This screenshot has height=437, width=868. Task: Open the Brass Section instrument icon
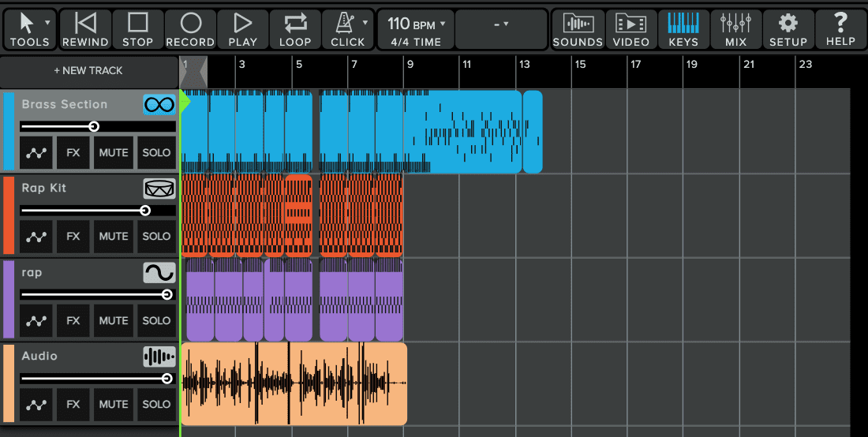point(159,104)
